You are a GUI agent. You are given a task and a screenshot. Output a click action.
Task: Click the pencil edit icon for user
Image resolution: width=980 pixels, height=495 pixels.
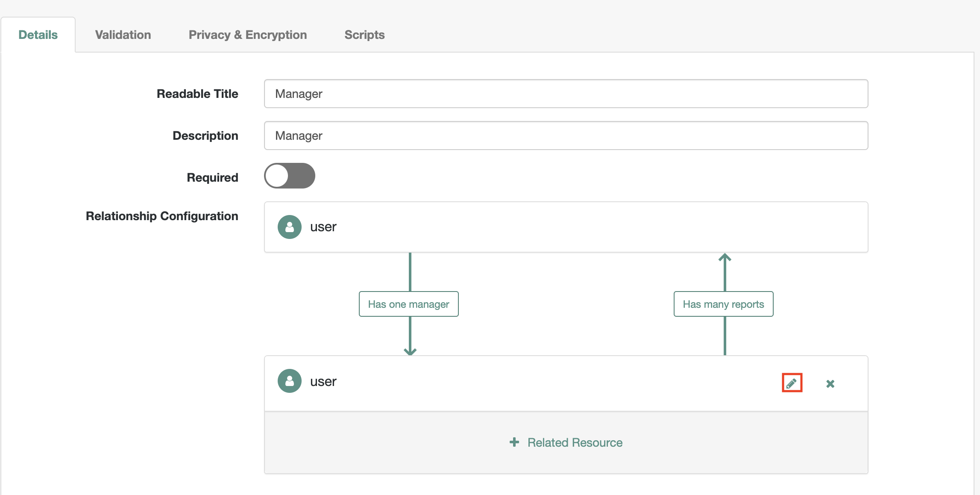point(792,383)
